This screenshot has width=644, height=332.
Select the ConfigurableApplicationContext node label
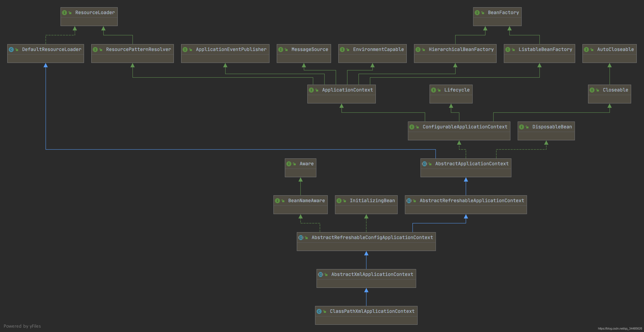pyautogui.click(x=465, y=127)
